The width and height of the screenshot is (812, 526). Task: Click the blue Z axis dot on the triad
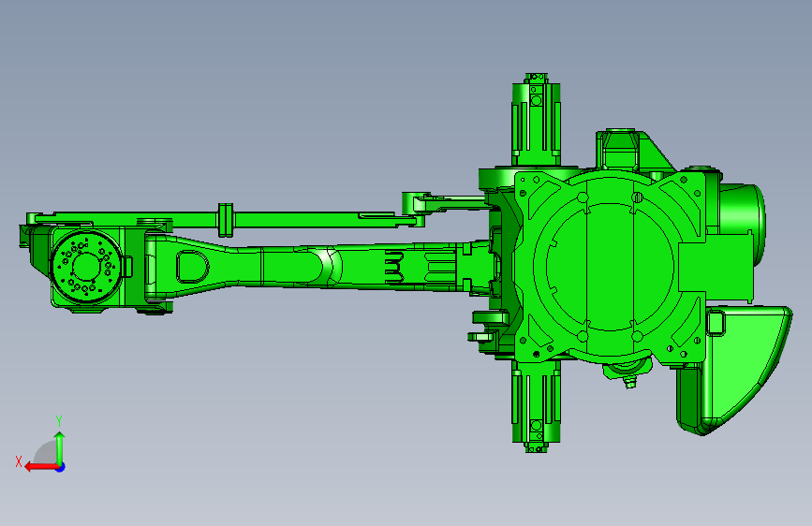[x=61, y=467]
